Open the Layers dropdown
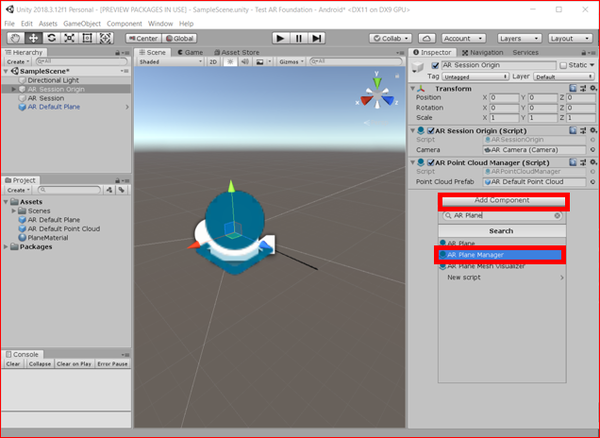 pos(519,39)
